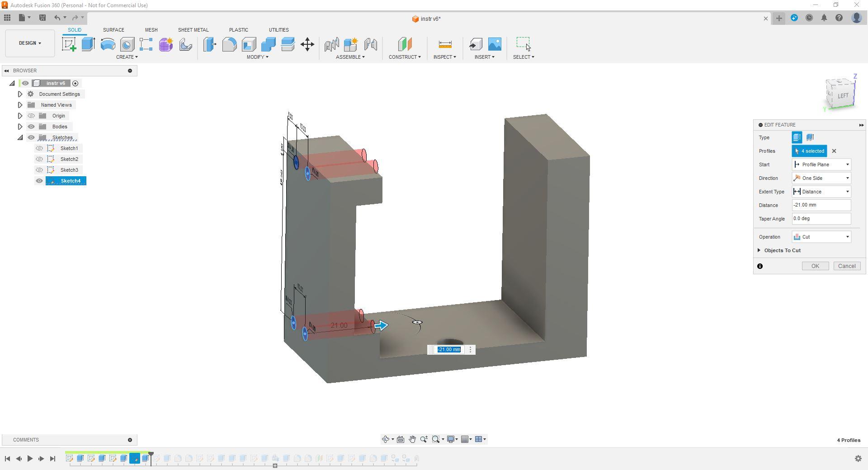This screenshot has width=868, height=470.
Task: Select the Move/Copy tool
Action: pos(307,44)
